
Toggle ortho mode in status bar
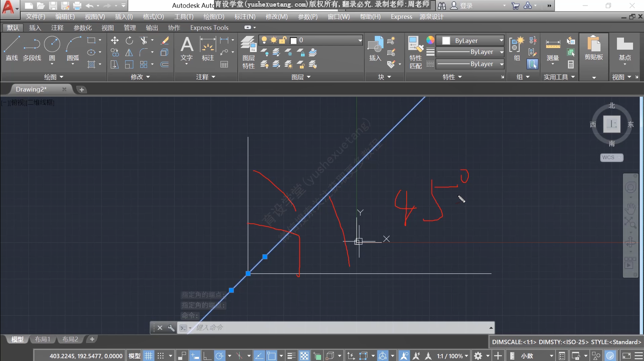pos(207,356)
